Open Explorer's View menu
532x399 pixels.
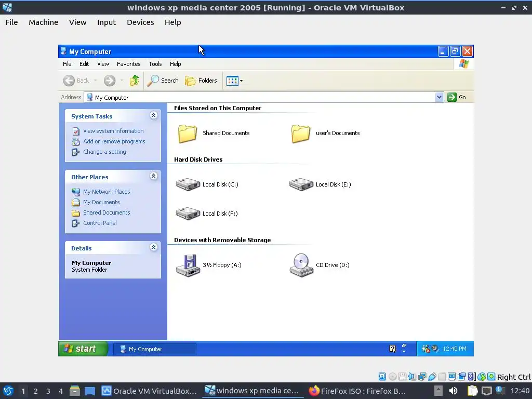pyautogui.click(x=103, y=64)
